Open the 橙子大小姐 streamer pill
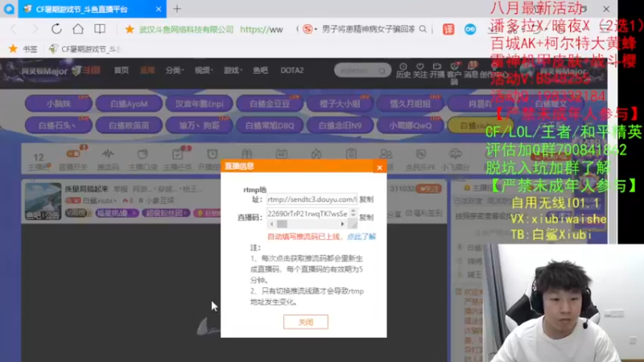This screenshot has width=644, height=362. coord(340,104)
